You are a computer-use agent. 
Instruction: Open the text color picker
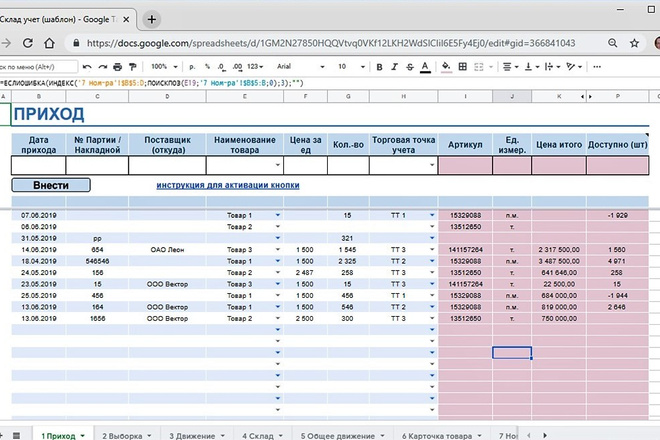[425, 67]
